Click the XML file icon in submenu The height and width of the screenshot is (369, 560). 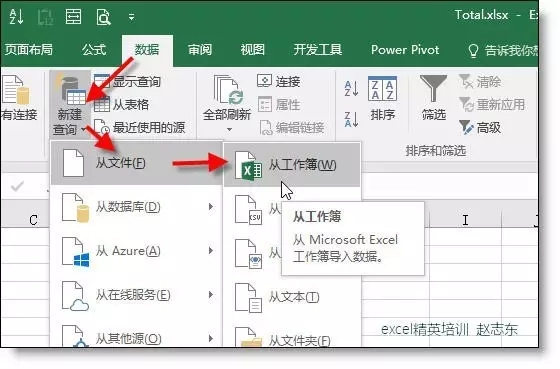click(248, 254)
